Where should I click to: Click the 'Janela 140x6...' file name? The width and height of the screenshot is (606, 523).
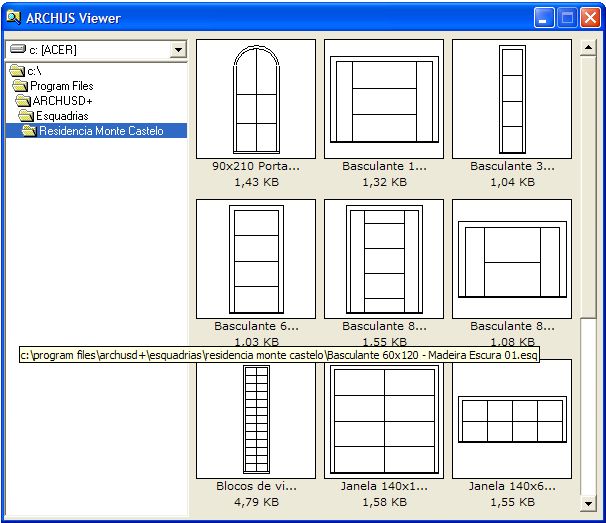[512, 486]
